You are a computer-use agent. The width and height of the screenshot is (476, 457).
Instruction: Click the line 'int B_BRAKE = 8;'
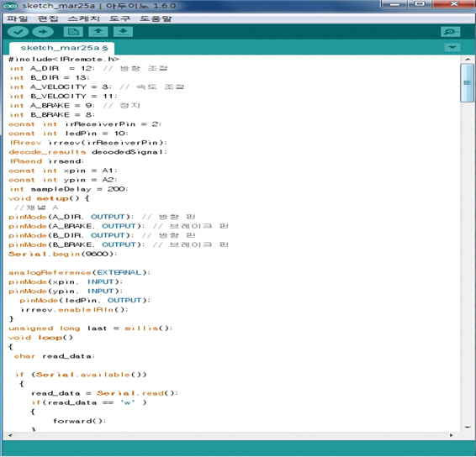(x=52, y=114)
